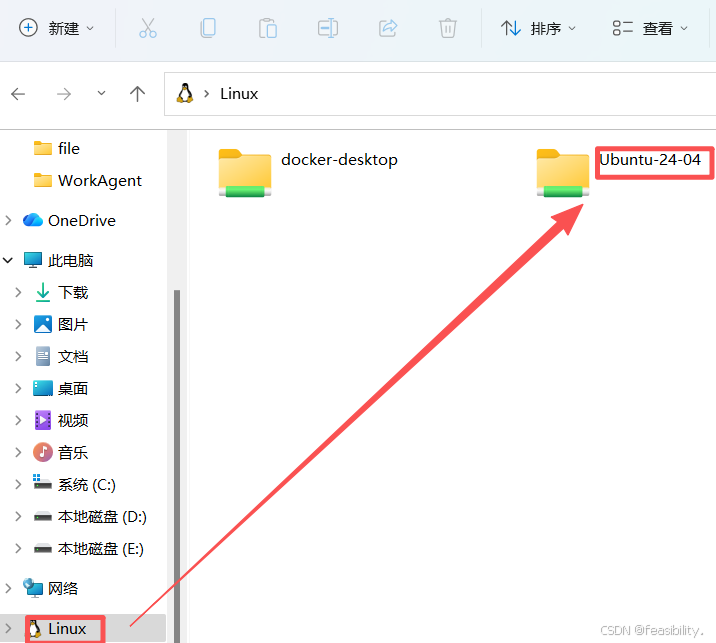Click the Copy icon in toolbar
Viewport: 716px width, 643px height.
[x=208, y=28]
